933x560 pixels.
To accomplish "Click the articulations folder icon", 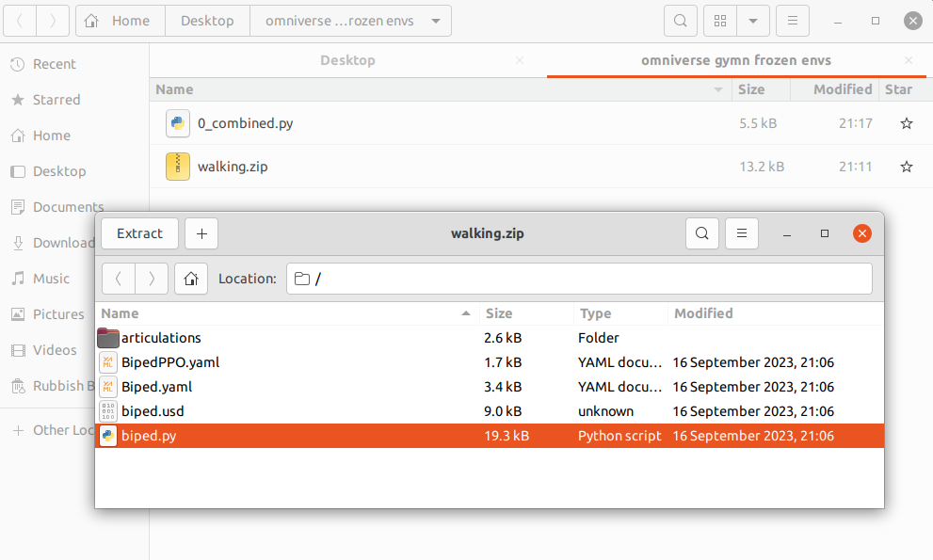I will click(x=107, y=337).
